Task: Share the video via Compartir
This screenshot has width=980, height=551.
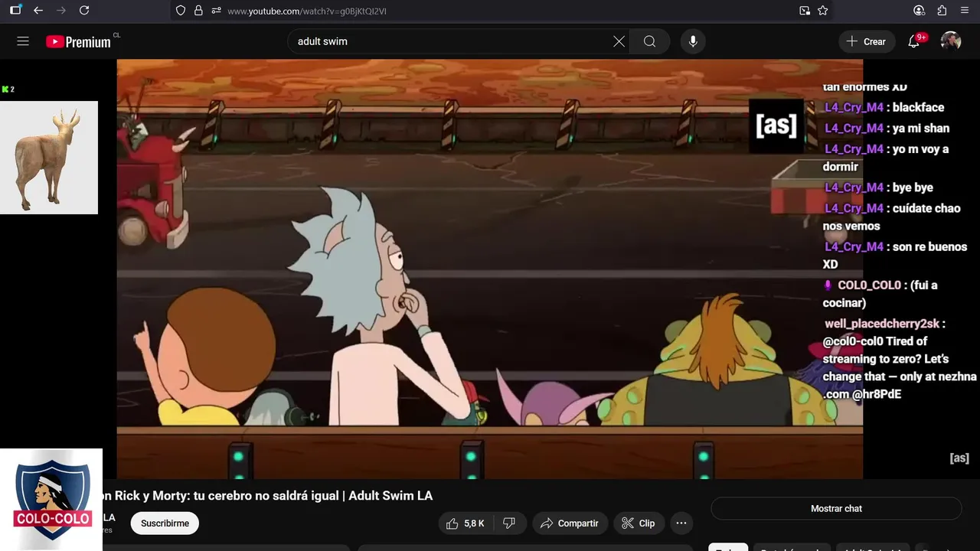Action: pyautogui.click(x=570, y=523)
